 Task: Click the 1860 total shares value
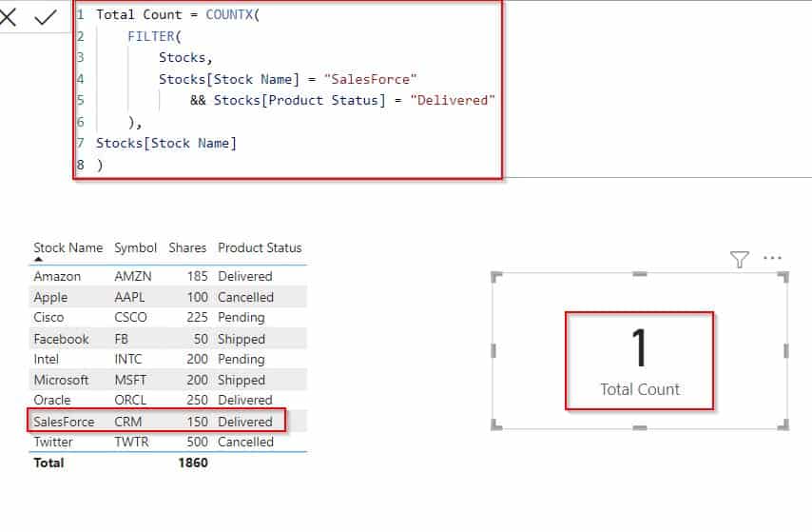tap(193, 463)
